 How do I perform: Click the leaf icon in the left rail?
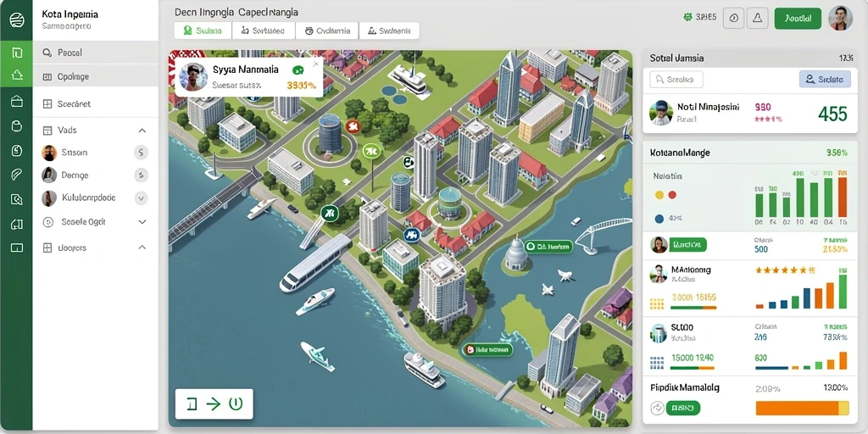point(17,175)
